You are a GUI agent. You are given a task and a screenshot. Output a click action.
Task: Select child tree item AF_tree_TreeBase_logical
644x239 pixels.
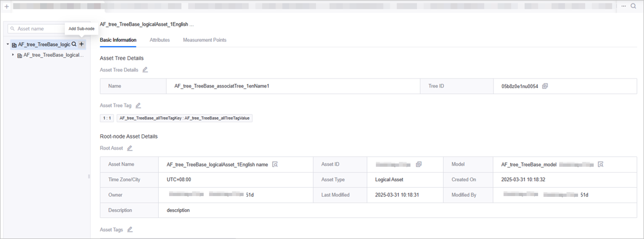pos(53,55)
